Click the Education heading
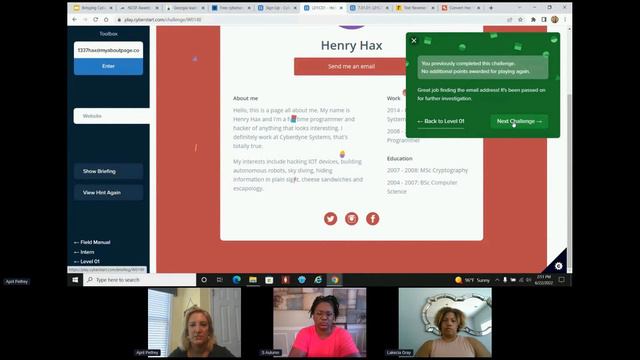This screenshot has width=640, height=360. coord(400,158)
